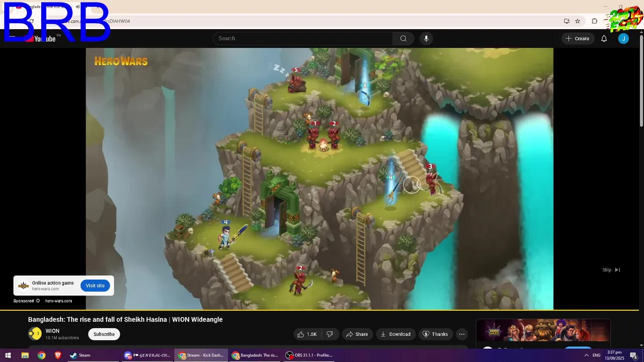Screen dimensions: 644x362
Task: Click the page vertical scrollbar
Action: point(641,80)
